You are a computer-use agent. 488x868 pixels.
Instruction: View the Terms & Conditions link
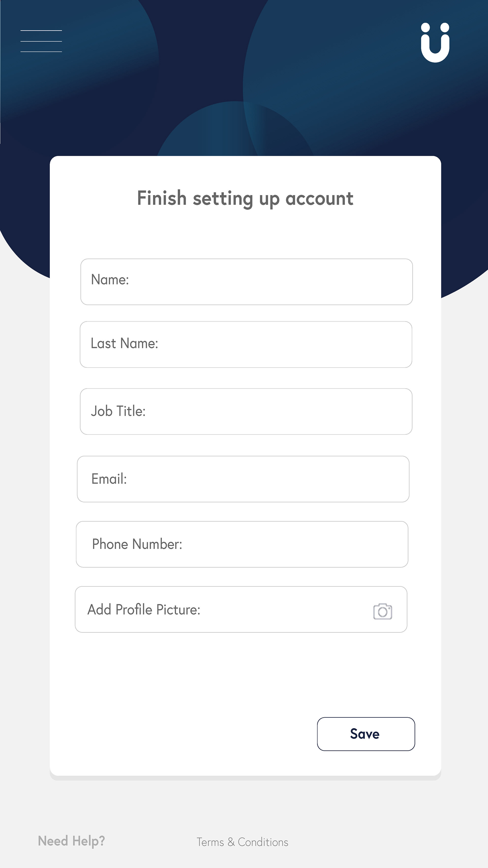pos(242,842)
